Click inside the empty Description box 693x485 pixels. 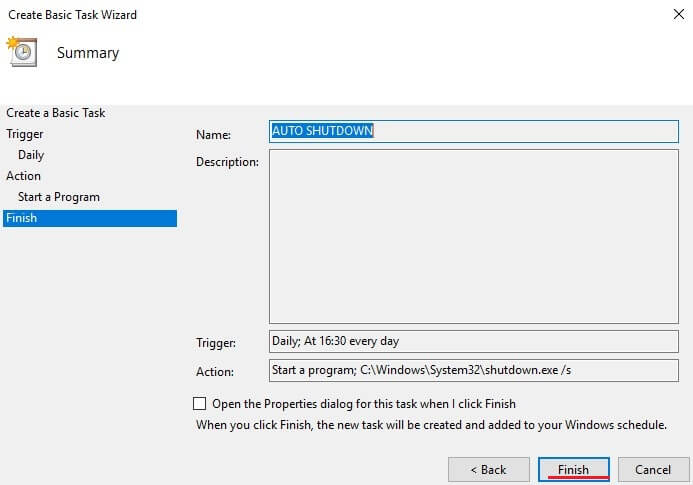(x=473, y=237)
